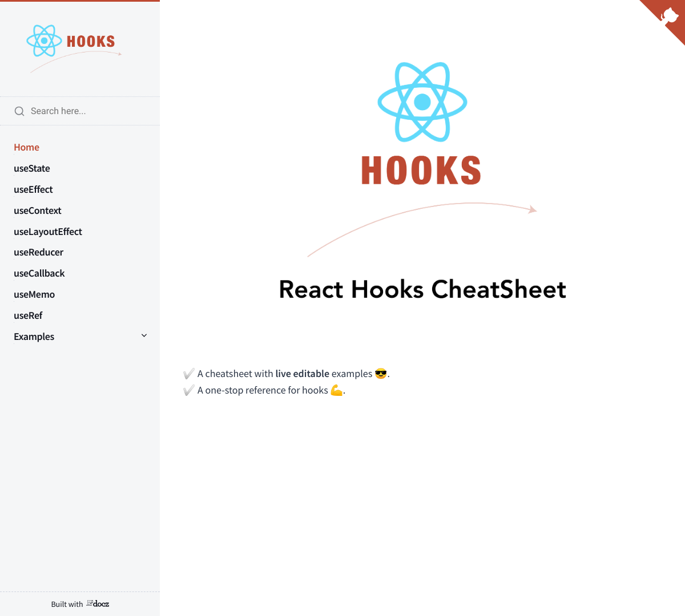Go to the Home page

[27, 147]
